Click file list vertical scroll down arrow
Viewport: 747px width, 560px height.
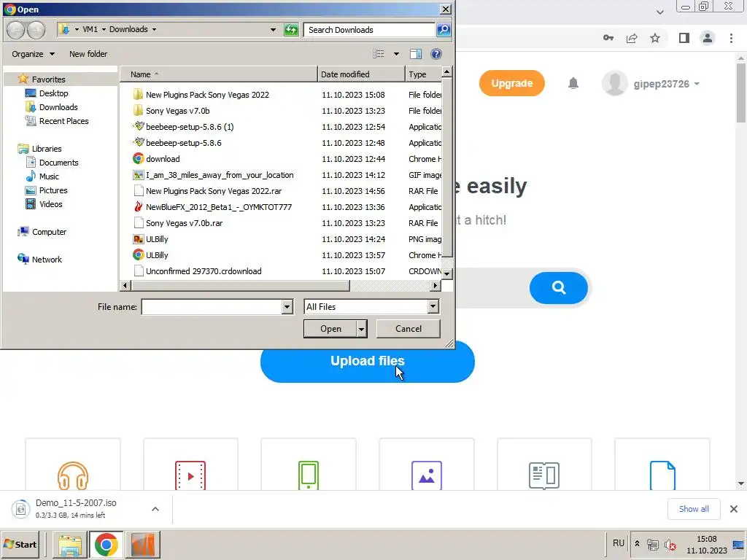point(446,274)
